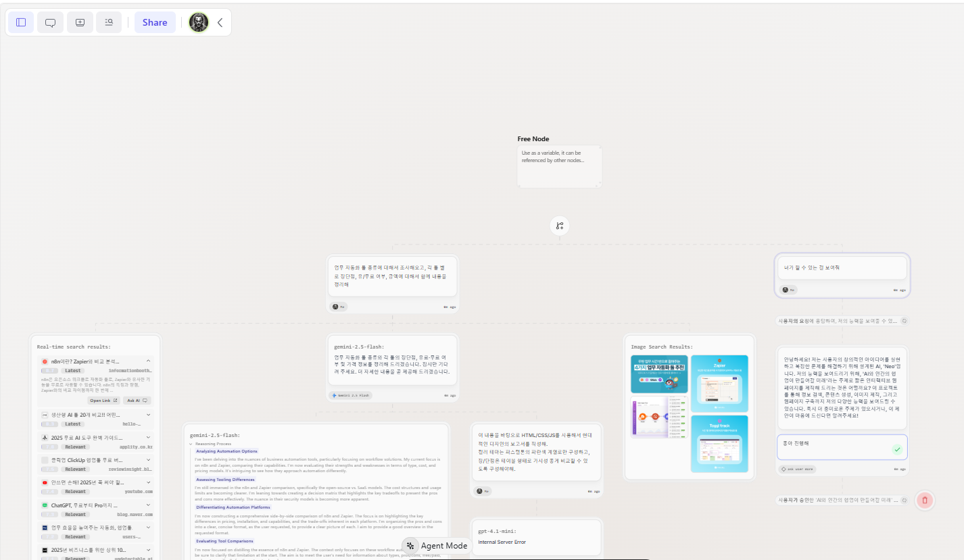Click the Analyzing Automation Options heading
The width and height of the screenshot is (964, 560).
[x=226, y=451]
